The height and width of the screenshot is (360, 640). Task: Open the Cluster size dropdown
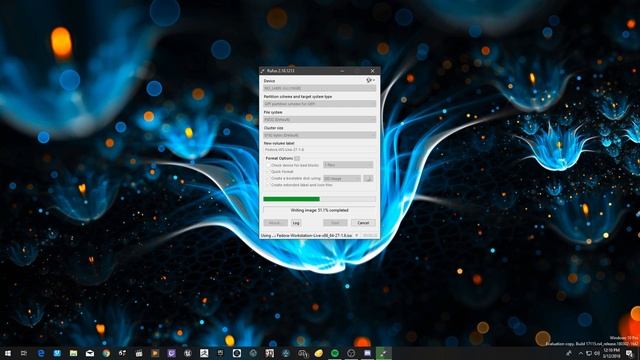click(x=320, y=135)
